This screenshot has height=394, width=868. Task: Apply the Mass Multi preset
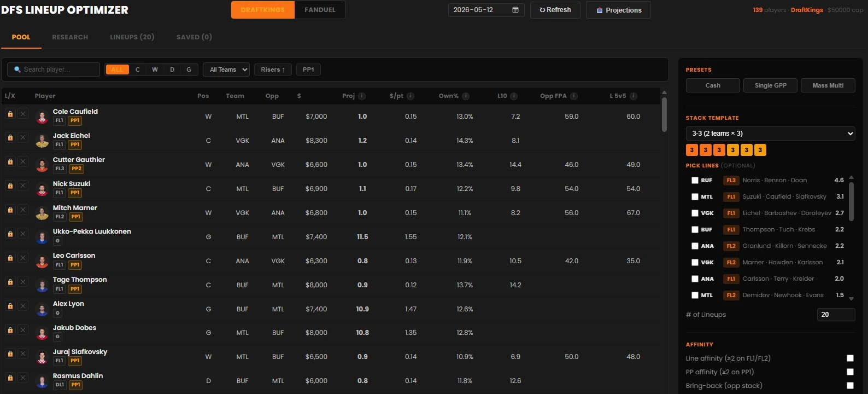828,85
